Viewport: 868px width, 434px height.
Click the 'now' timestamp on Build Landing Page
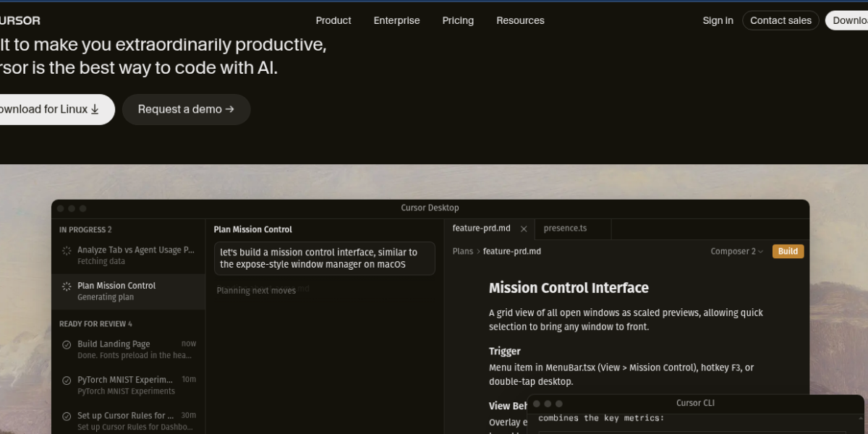click(x=189, y=344)
